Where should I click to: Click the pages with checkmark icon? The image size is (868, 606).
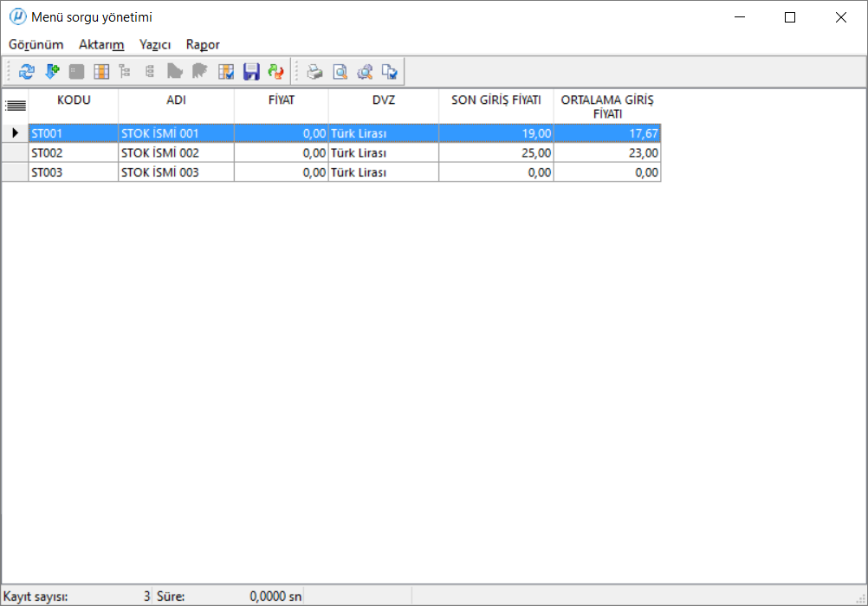[x=390, y=72]
